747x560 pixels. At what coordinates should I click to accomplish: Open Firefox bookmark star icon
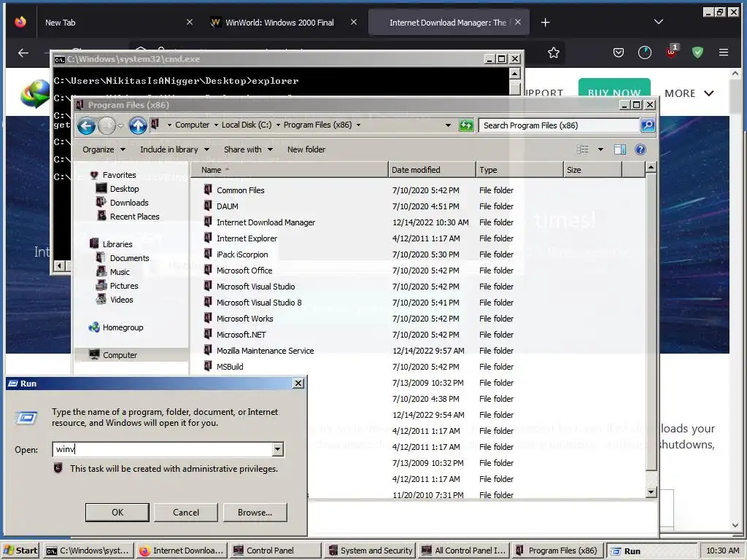(553, 52)
